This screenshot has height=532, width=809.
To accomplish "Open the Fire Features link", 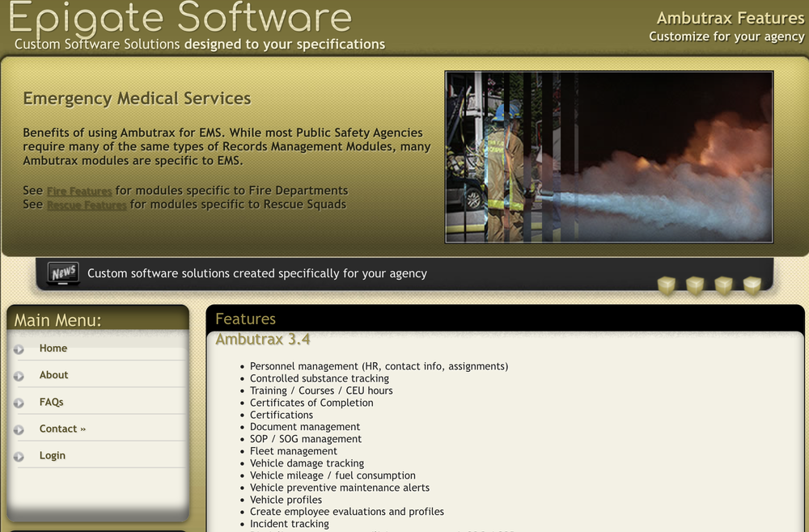I will tap(78, 191).
